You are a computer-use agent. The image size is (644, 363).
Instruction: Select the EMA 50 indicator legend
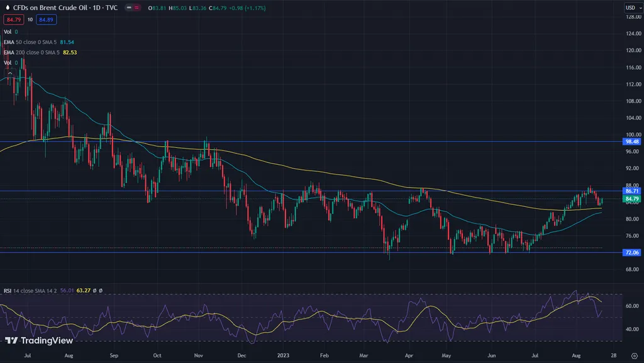point(31,42)
